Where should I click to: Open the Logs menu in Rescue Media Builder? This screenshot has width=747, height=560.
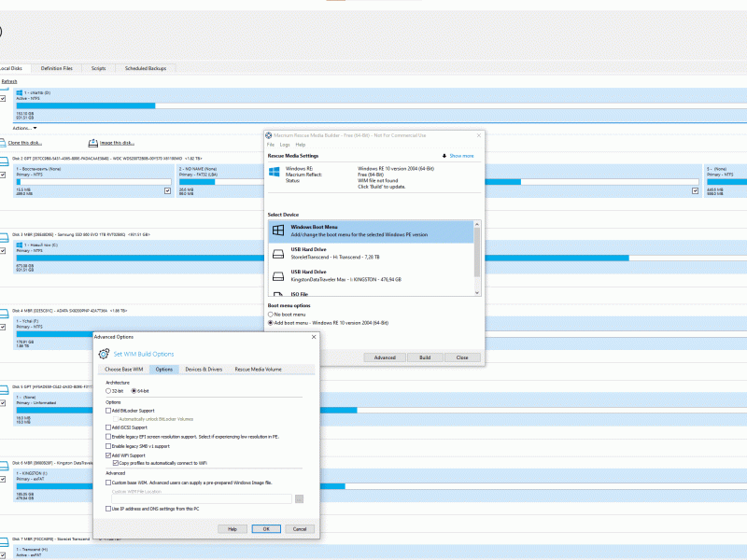tap(285, 145)
